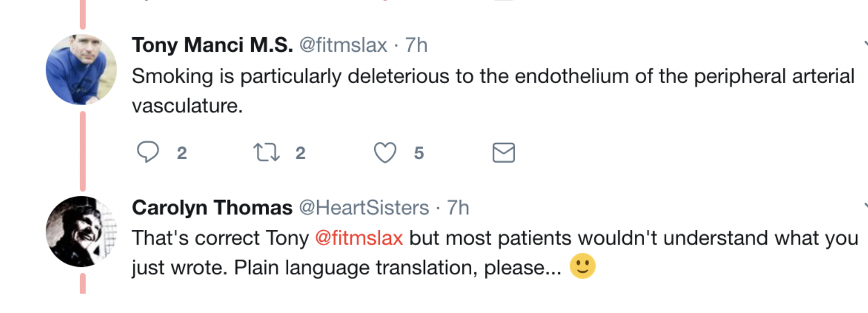Click the like count 5 on Tony's tweet

[419, 153]
